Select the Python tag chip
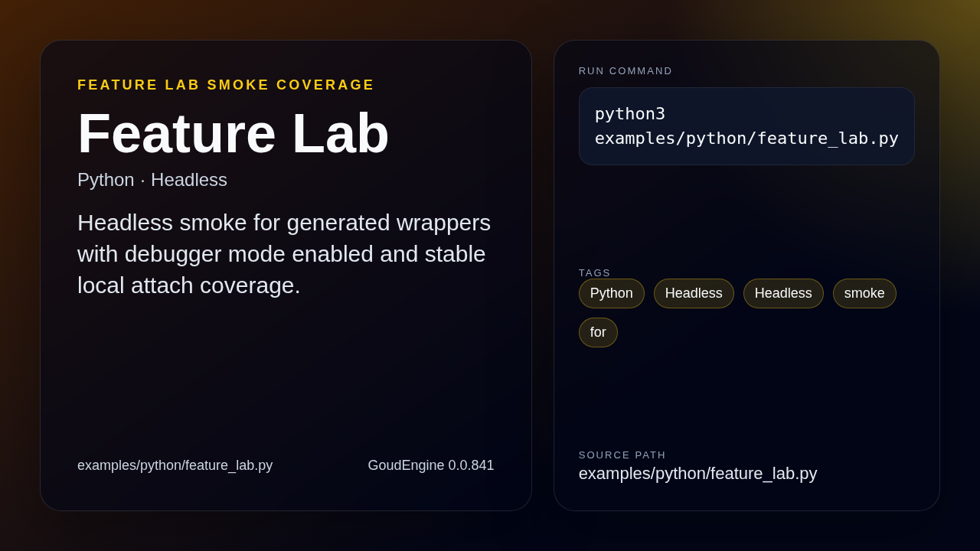Image resolution: width=980 pixels, height=551 pixels. coord(611,293)
